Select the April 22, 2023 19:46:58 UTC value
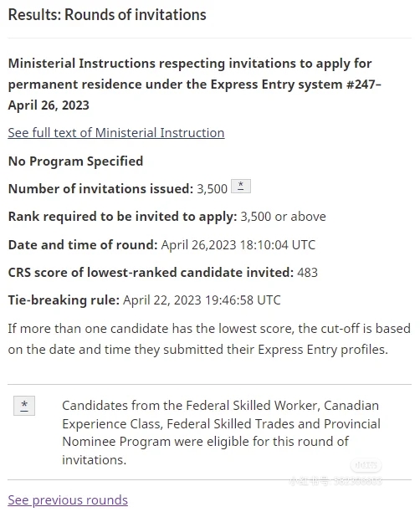Screen dimensions: 420x512 [x=202, y=300]
